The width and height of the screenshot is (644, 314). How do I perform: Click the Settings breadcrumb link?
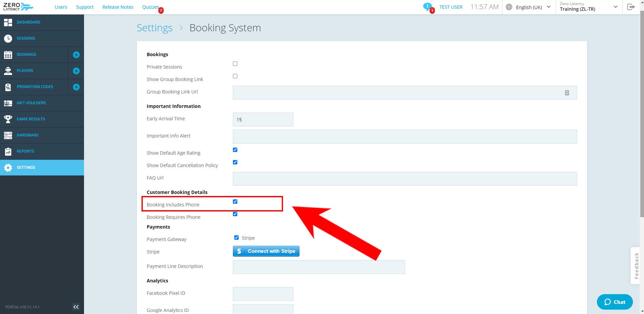154,28
